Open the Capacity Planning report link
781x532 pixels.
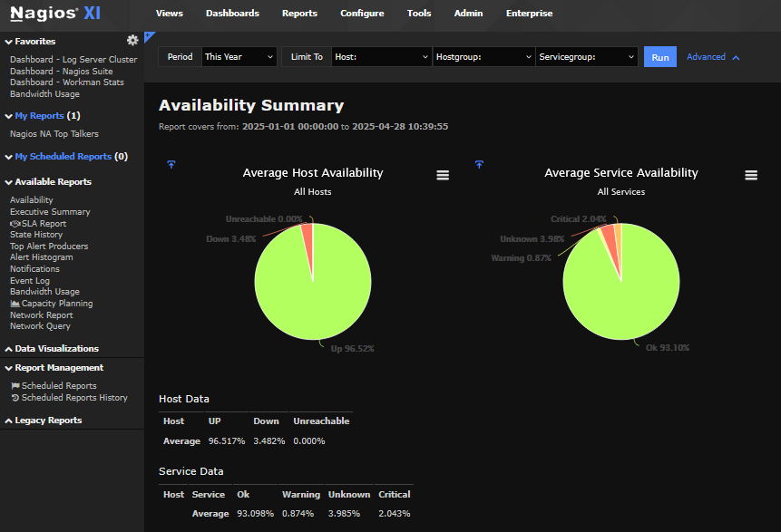click(x=56, y=304)
